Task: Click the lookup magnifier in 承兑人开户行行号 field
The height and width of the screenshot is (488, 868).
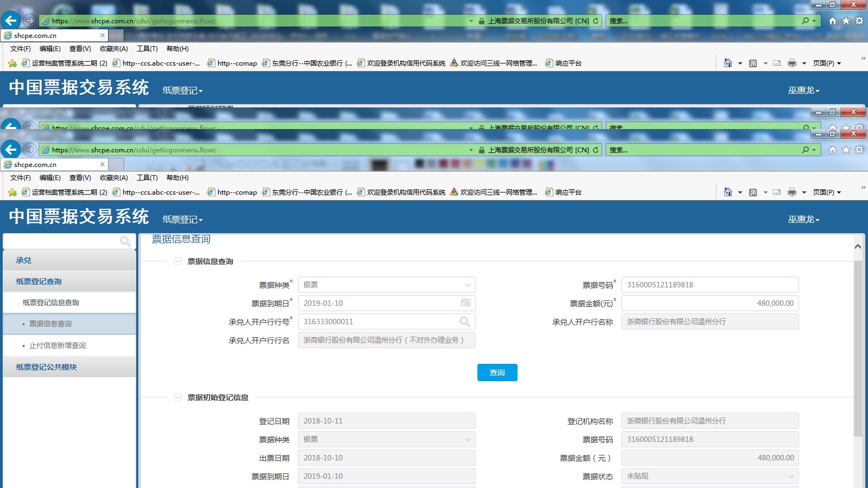Action: 464,322
